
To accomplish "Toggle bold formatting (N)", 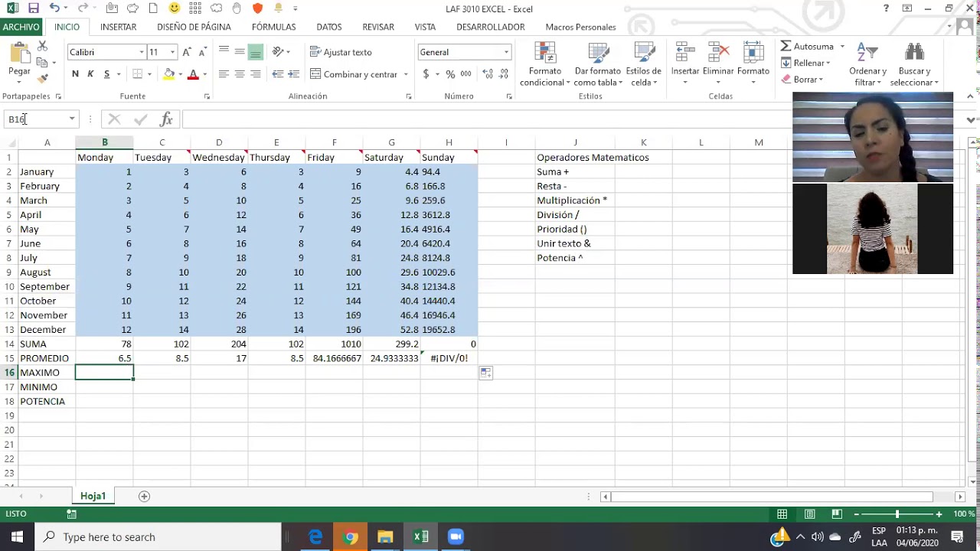I will pyautogui.click(x=75, y=74).
